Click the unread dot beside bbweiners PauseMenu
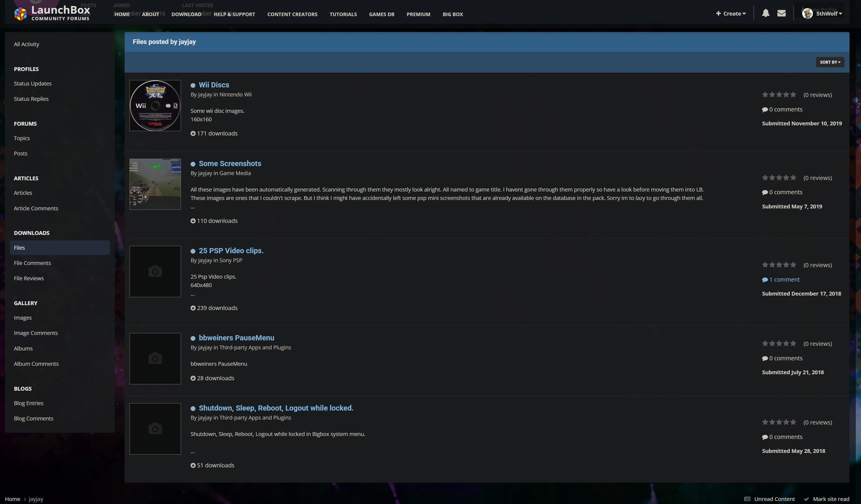 [x=193, y=338]
